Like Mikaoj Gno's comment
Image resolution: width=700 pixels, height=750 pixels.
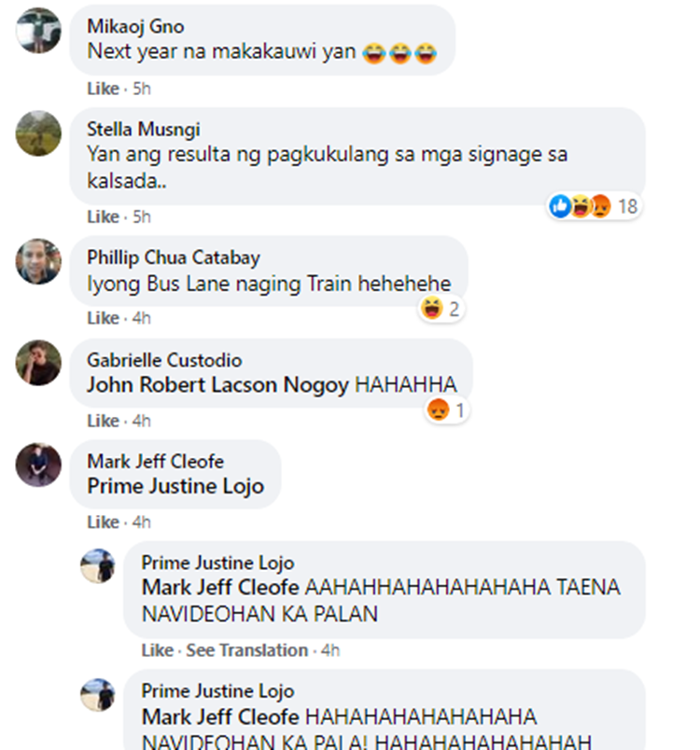point(103,89)
